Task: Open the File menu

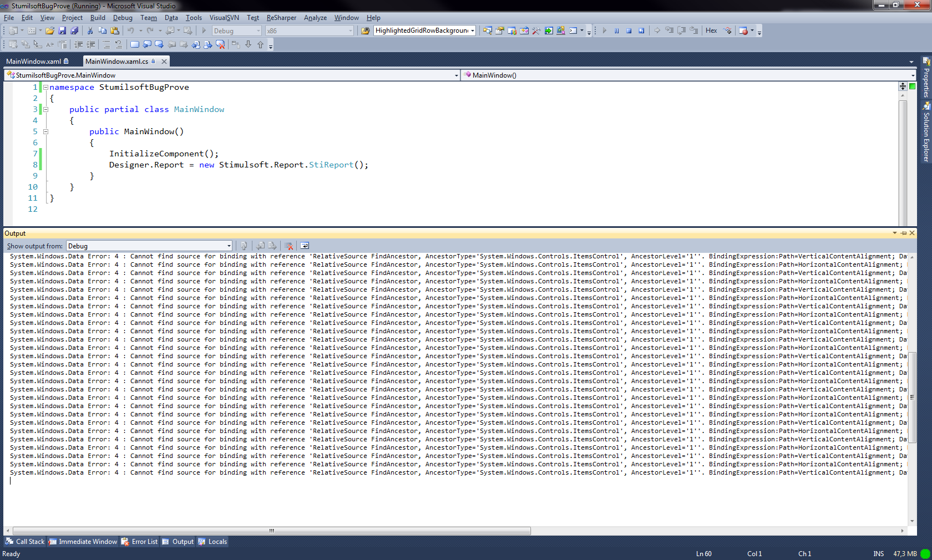Action: [9, 18]
